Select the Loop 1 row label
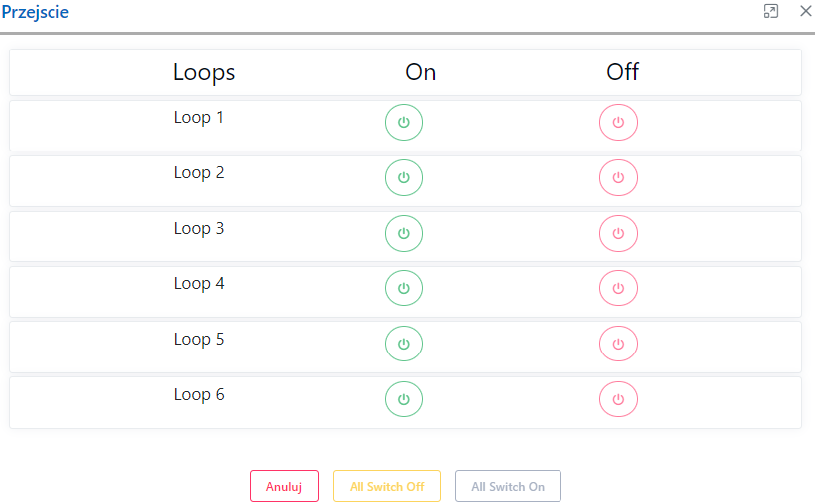This screenshot has width=815, height=504. coord(199,118)
